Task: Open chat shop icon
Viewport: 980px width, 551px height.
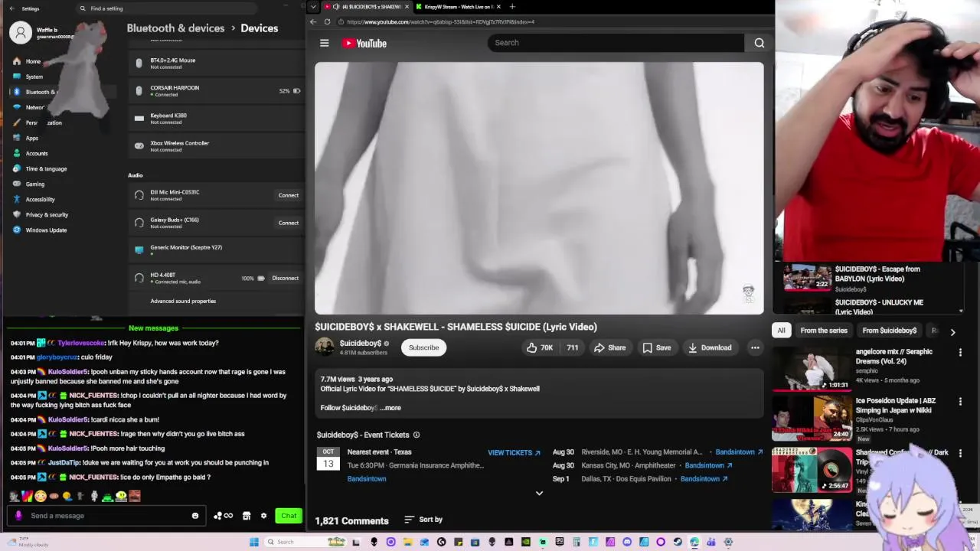Action: point(247,516)
